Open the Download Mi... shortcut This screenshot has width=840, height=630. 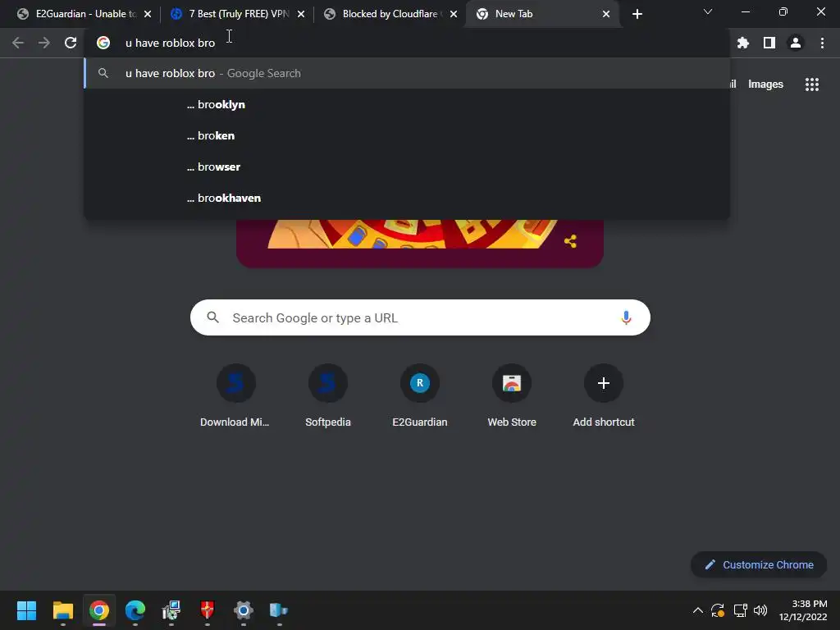(235, 396)
